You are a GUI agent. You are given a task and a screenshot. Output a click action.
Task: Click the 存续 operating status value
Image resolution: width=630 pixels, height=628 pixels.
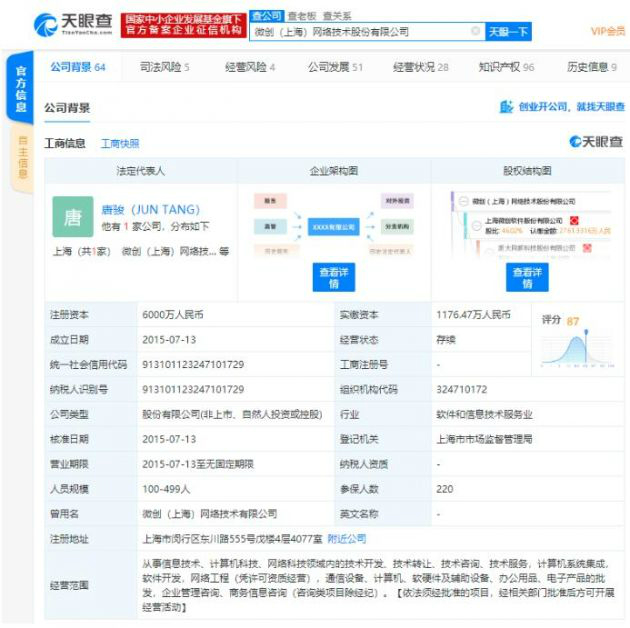(446, 340)
